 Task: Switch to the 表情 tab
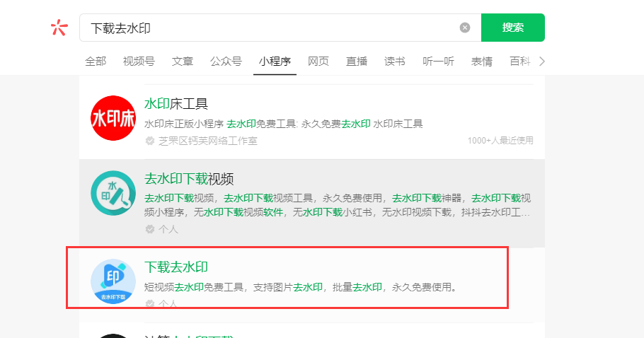point(482,62)
